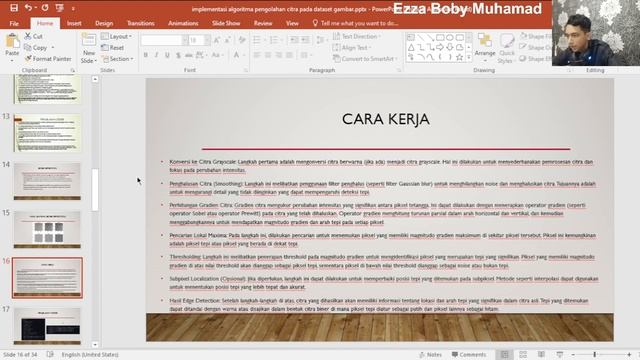Screen dimensions: 640x360
Task: Click the Decrease List Level icon
Action: (294, 40)
